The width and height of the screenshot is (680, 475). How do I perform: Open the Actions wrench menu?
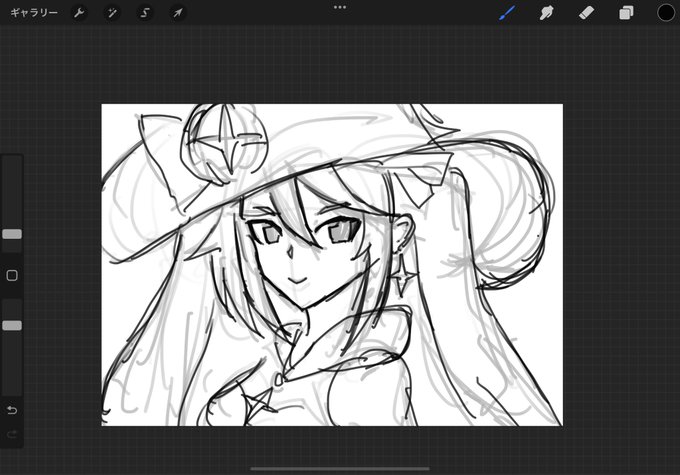[79, 13]
